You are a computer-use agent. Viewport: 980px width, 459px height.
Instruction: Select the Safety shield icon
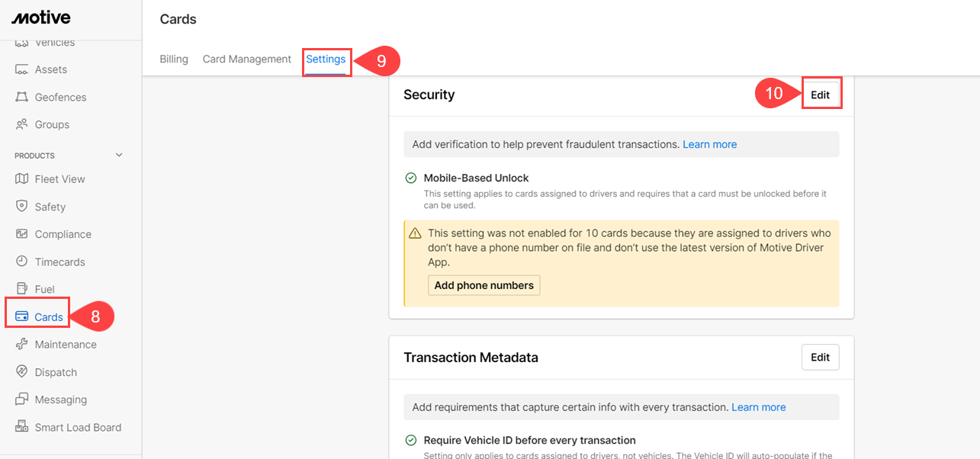click(x=22, y=207)
